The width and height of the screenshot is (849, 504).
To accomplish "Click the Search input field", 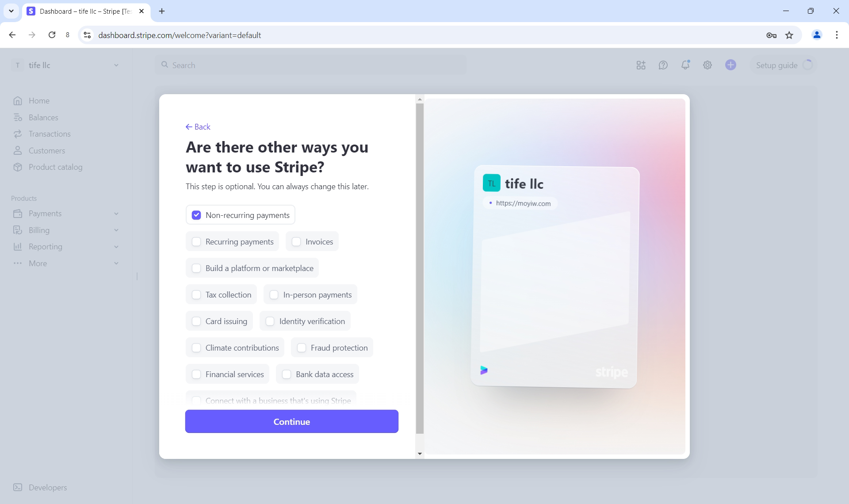I will click(311, 65).
